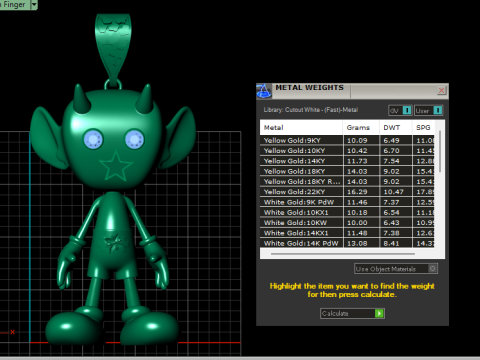This screenshot has width=480, height=360.
Task: Click the Calculate button
Action: click(x=352, y=313)
